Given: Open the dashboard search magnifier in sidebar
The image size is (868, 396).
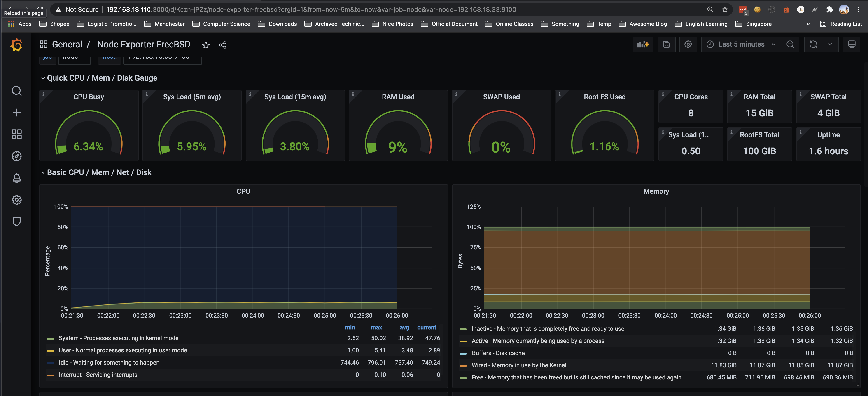Looking at the screenshot, I should [16, 91].
